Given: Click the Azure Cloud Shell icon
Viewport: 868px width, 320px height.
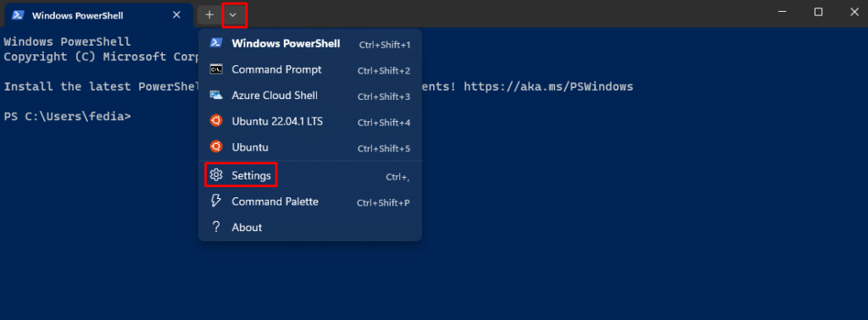Looking at the screenshot, I should click(216, 96).
